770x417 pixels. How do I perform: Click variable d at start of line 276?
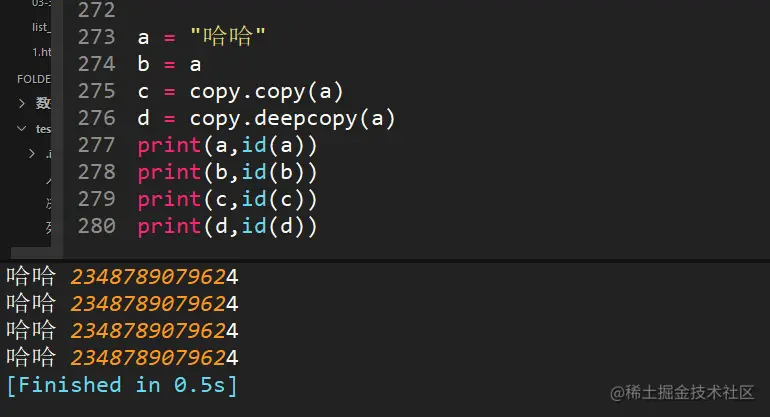point(143,118)
